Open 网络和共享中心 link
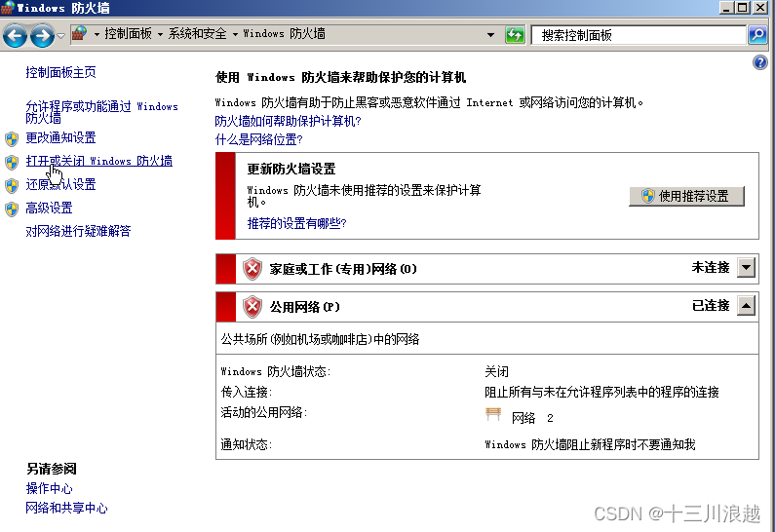Viewport: 775px width, 532px height. 66,508
